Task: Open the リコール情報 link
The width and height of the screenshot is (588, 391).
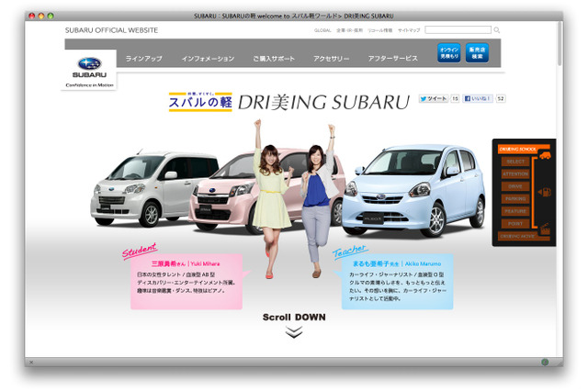Action: (x=379, y=30)
